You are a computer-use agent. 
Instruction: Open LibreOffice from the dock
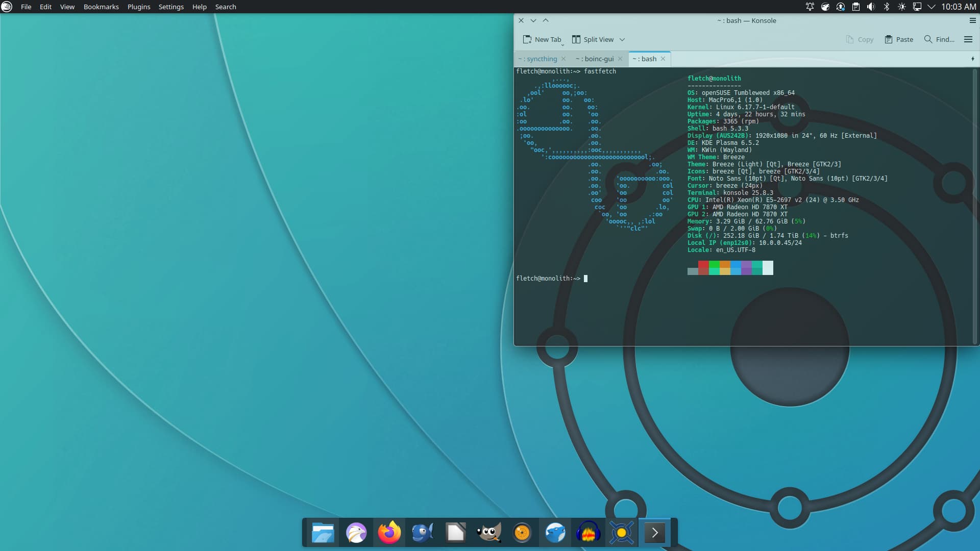click(455, 533)
